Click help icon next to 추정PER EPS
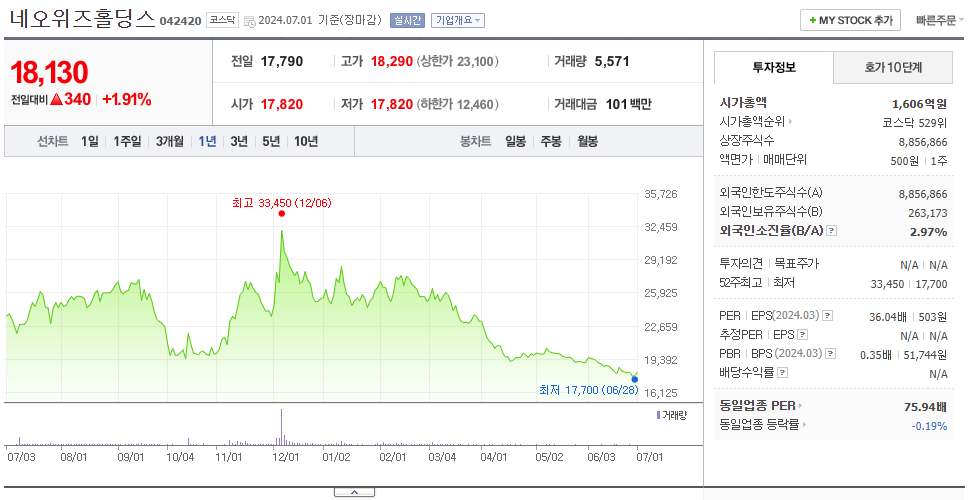 (x=803, y=335)
